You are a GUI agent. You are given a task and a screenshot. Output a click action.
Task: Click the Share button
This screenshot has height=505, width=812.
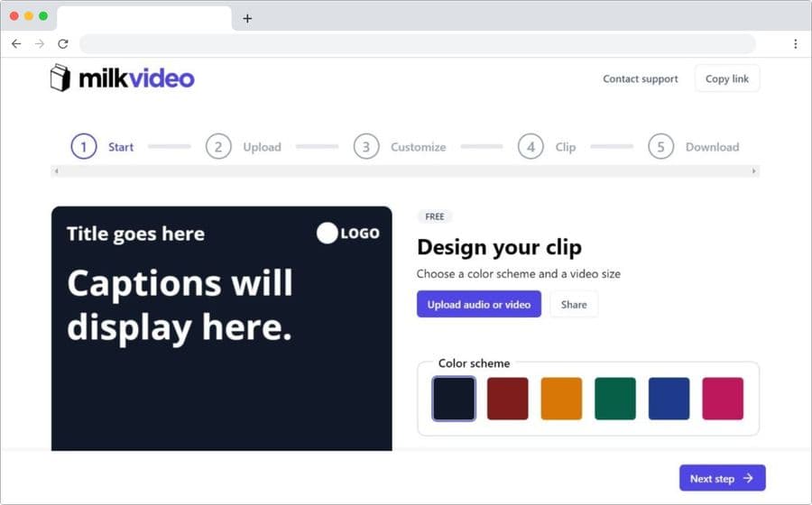(x=574, y=305)
